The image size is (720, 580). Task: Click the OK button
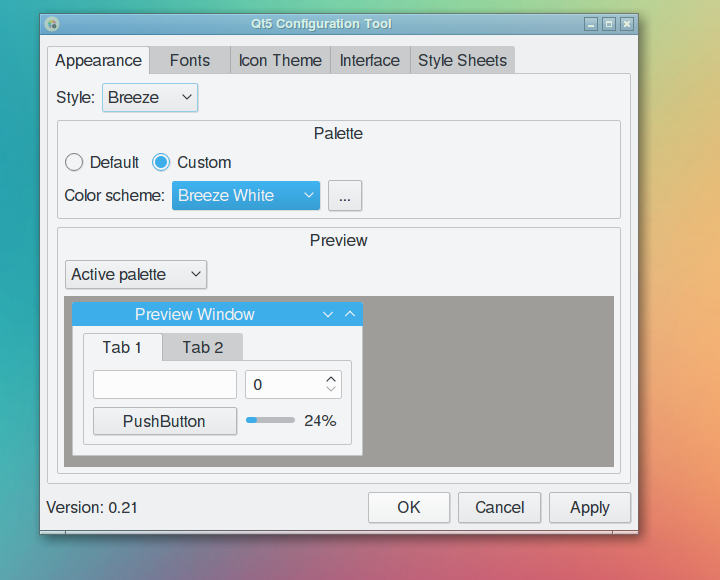click(409, 507)
